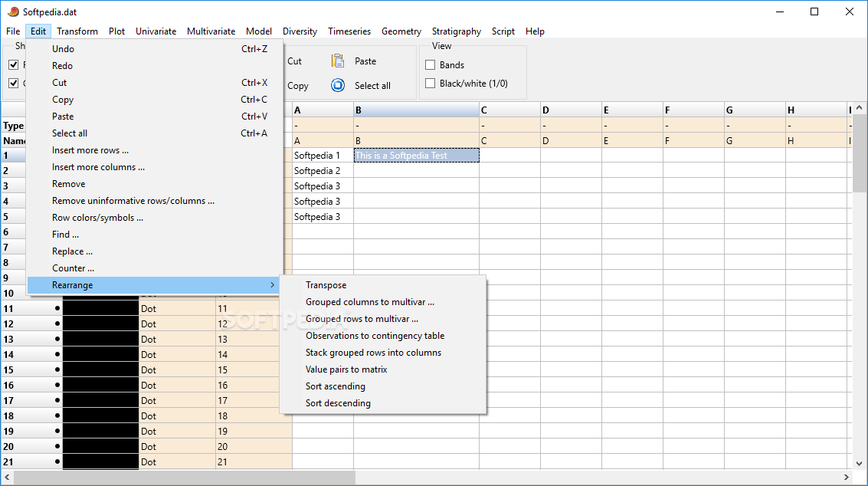This screenshot has height=486, width=868.
Task: Open the Stratigraphy menu
Action: coord(456,31)
